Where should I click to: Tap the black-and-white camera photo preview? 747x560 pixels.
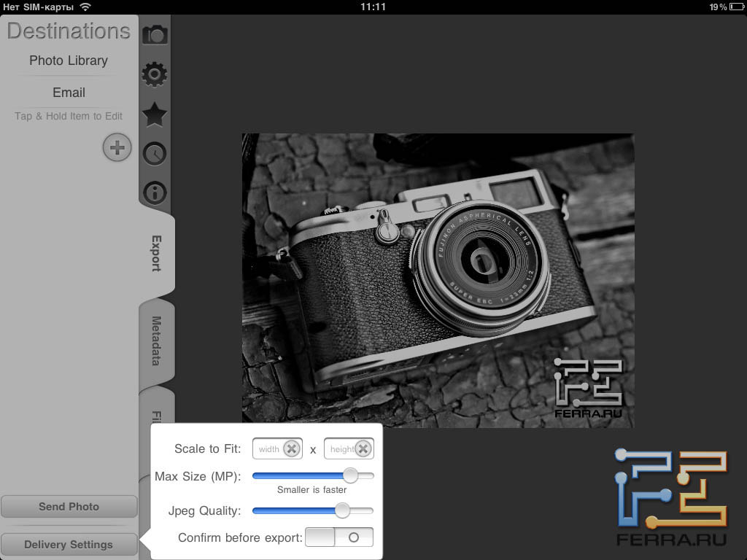[438, 280]
